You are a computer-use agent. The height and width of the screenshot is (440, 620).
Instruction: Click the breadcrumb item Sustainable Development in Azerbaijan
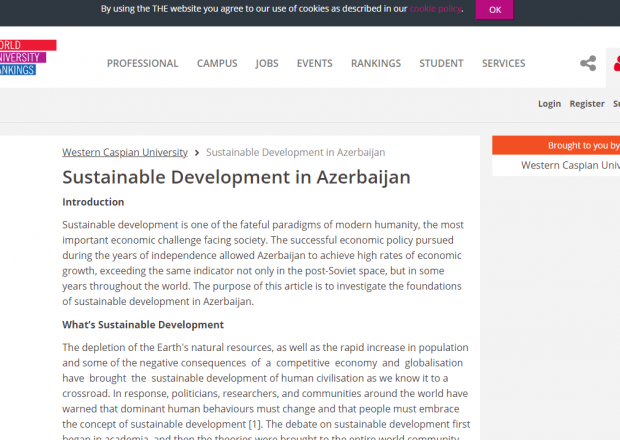pos(295,152)
